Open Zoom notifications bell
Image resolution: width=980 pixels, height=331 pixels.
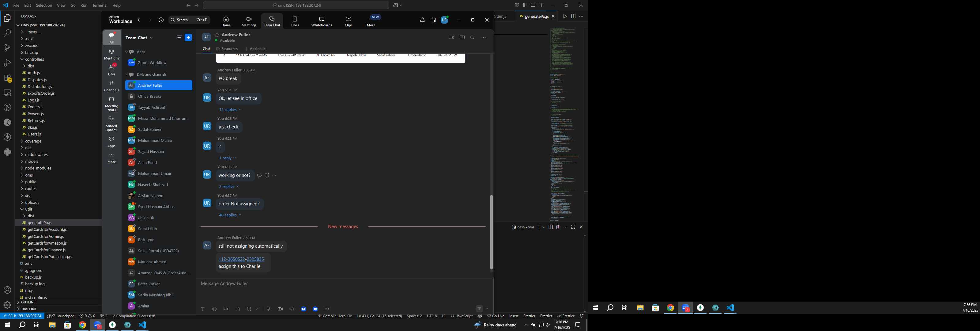[x=422, y=20]
